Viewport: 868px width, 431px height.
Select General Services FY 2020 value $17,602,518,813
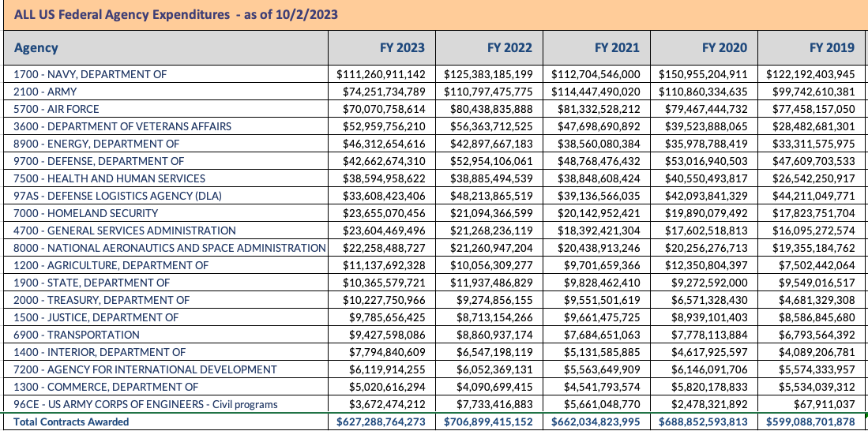(x=706, y=230)
